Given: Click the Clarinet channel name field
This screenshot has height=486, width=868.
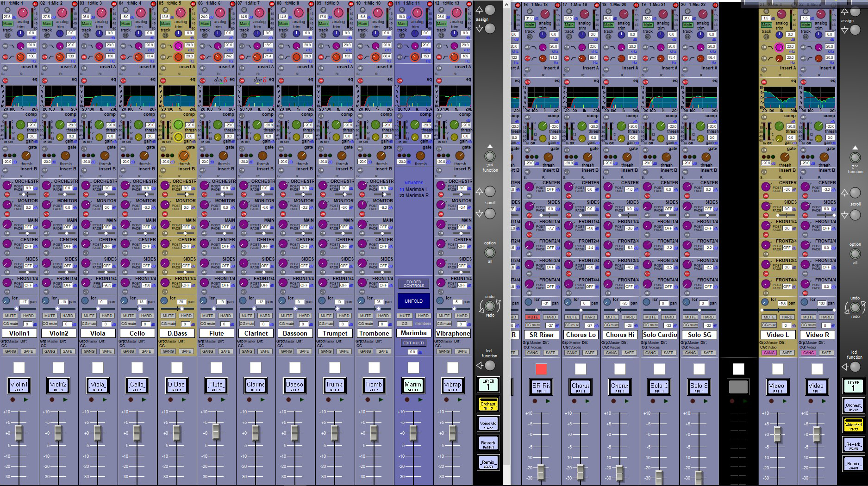Looking at the screenshot, I should 256,333.
